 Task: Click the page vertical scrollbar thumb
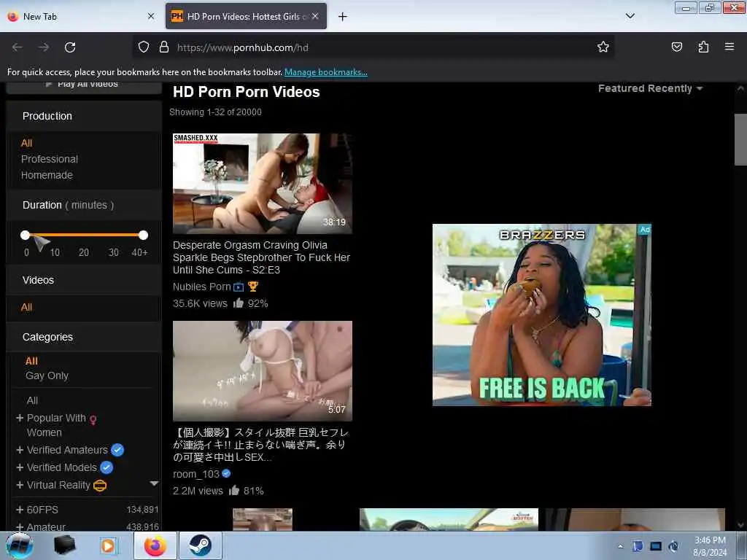740,139
